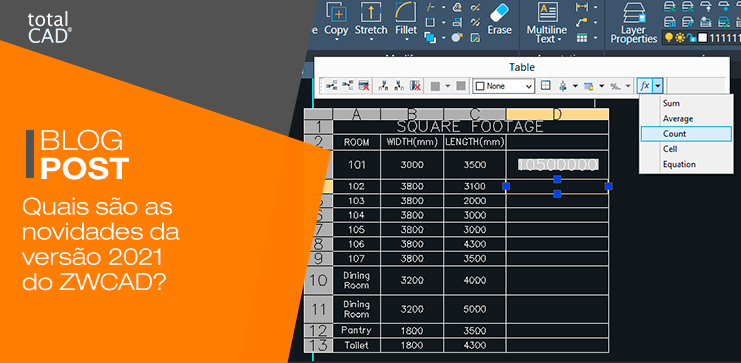Select Cell in the formula menu
Screen dimensions: 741x363
(686, 149)
